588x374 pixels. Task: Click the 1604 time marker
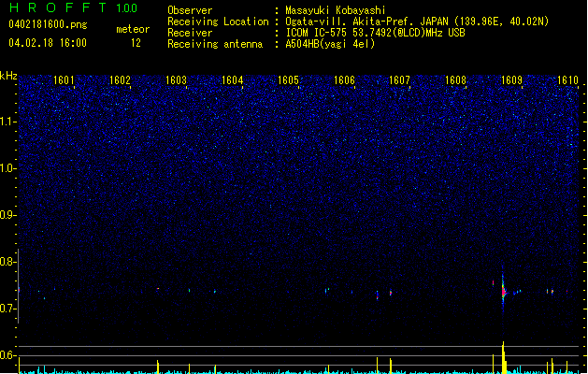[x=233, y=80]
